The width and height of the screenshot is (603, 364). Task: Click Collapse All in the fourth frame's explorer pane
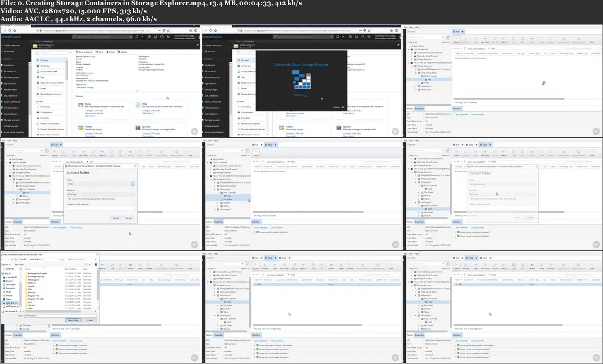[10, 156]
